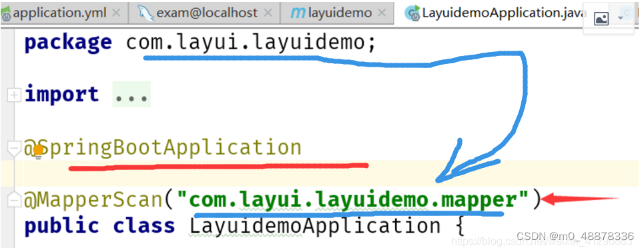Click the Spring class icon on LayuidemoApplication.java tab

click(412, 13)
